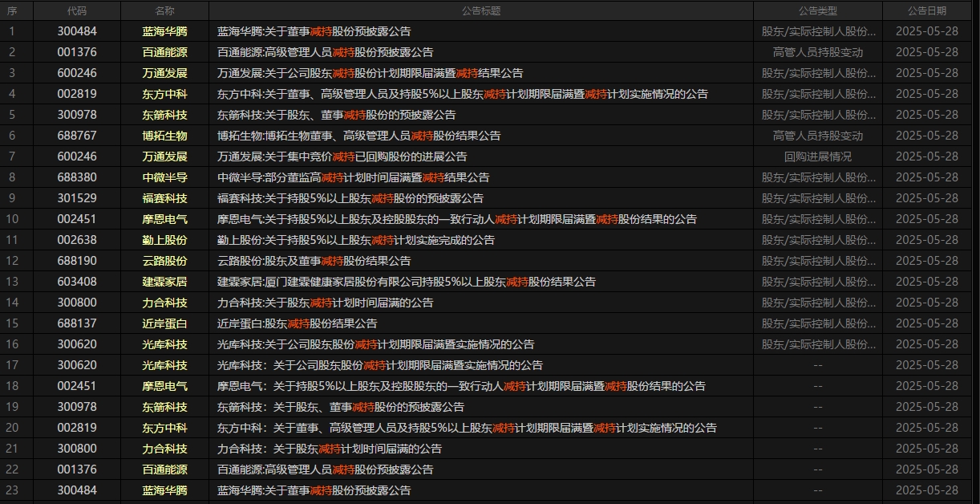Click code 001376 in row 22
This screenshot has width=980, height=504.
[x=77, y=469]
